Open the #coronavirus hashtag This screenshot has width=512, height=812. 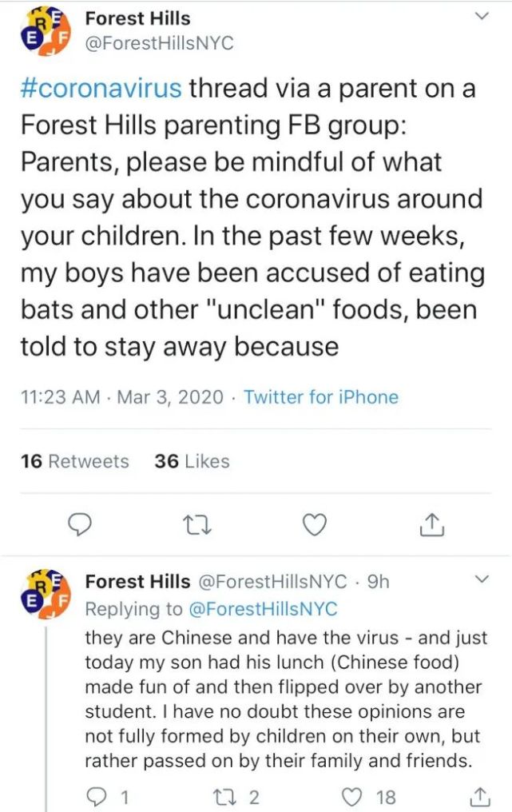(x=100, y=88)
